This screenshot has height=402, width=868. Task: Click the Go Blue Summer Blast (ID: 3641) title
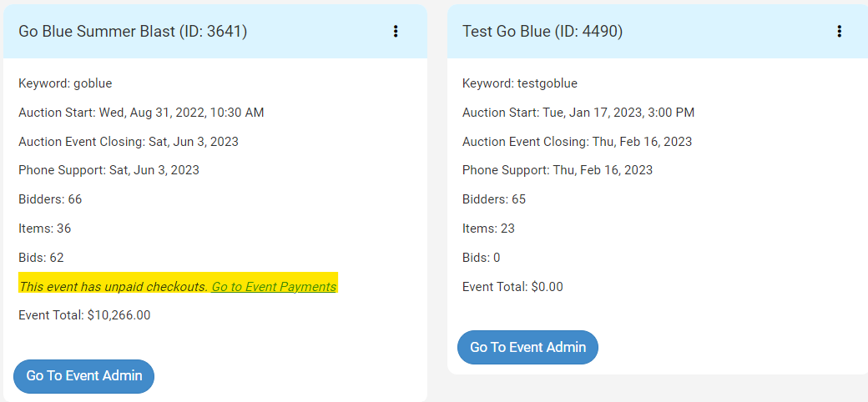133,32
